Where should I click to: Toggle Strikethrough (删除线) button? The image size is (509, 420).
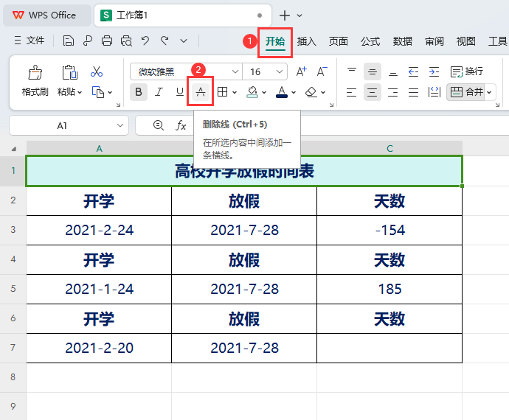pos(201,92)
